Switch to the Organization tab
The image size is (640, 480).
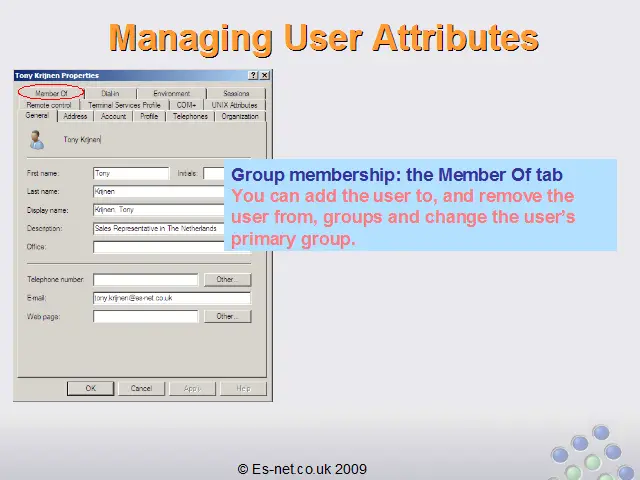point(240,116)
